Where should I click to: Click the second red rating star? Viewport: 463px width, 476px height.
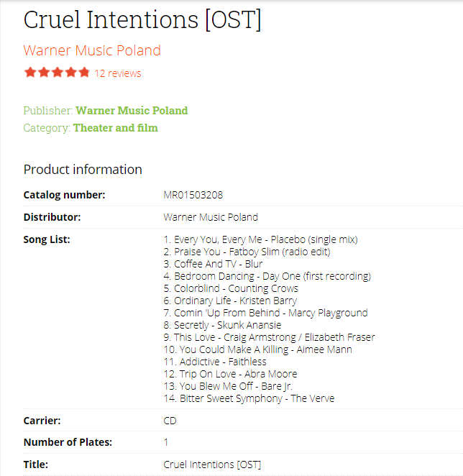[x=44, y=73]
